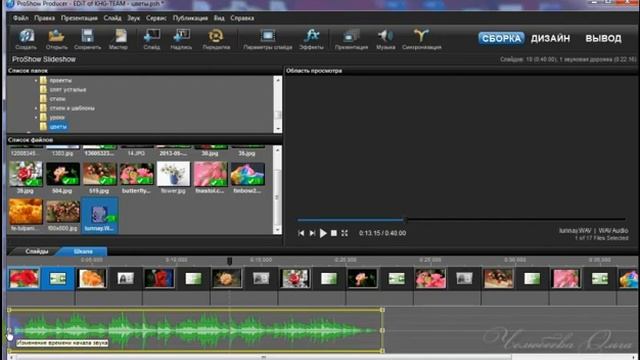The image size is (640, 360).
Task: Expand the уроки folder node
Action: pyautogui.click(x=36, y=118)
